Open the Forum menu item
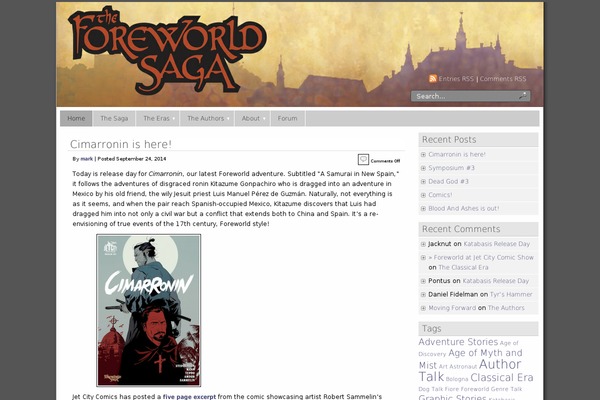 tap(287, 118)
